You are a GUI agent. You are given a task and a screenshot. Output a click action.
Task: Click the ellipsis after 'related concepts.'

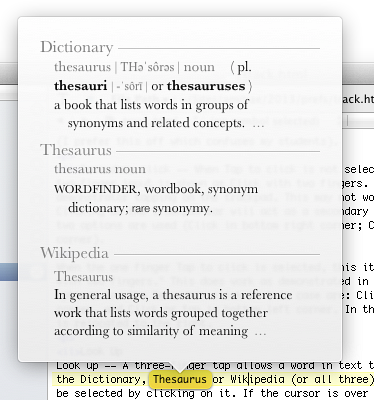coord(258,126)
